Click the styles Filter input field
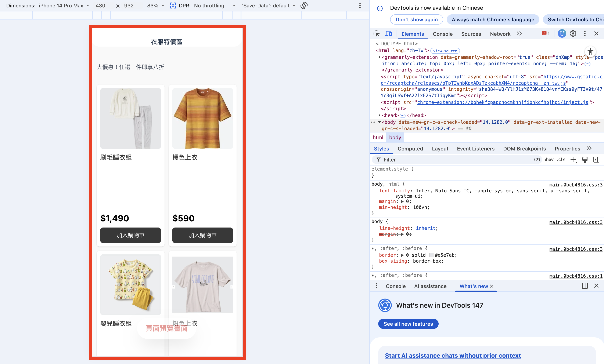This screenshot has height=364, width=604. click(453, 160)
